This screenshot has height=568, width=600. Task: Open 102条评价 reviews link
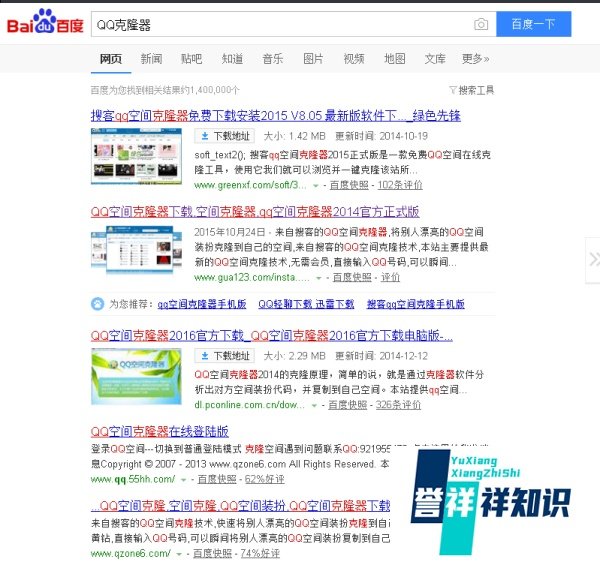pos(400,185)
